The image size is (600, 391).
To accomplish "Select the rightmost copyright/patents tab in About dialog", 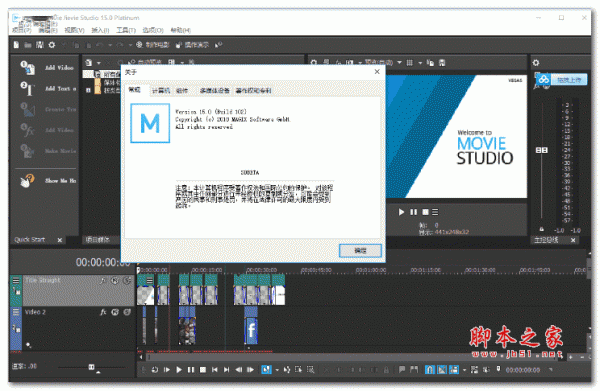I will (x=253, y=91).
